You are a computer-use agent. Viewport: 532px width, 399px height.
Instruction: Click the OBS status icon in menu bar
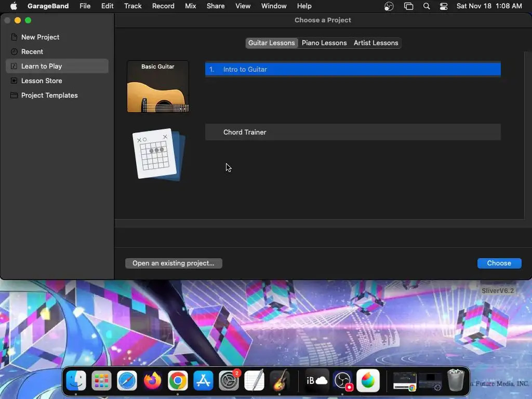(389, 6)
